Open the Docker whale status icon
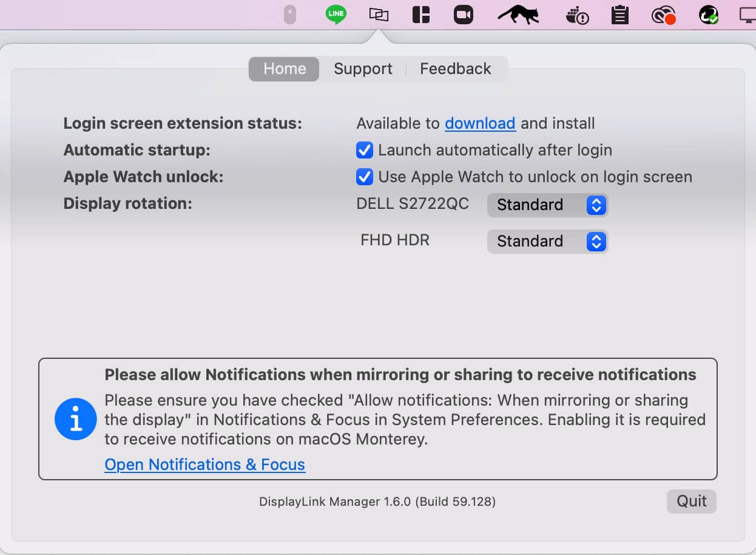The height and width of the screenshot is (555, 756). pos(576,15)
